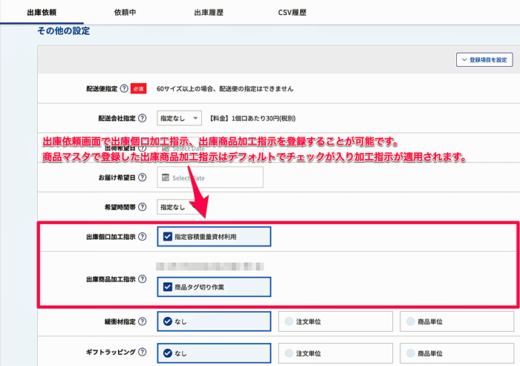Select 注文単位 for ギフトラッピング
The width and height of the screenshot is (520, 366).
tap(336, 353)
